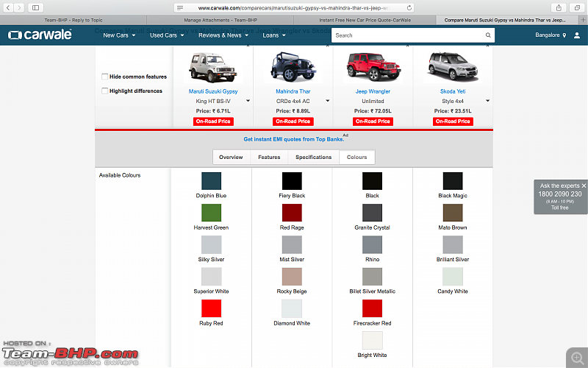Remove Skoda Yeti from comparison
Viewport: 588px width, 368px height.
[487, 46]
